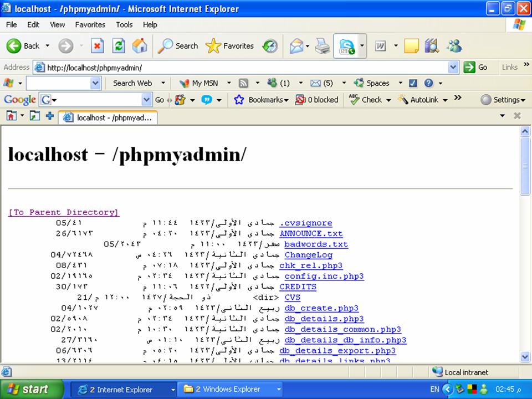Screen dimensions: 532x399
Task: Toggle AutoLink in Google toolbar
Action: click(422, 100)
